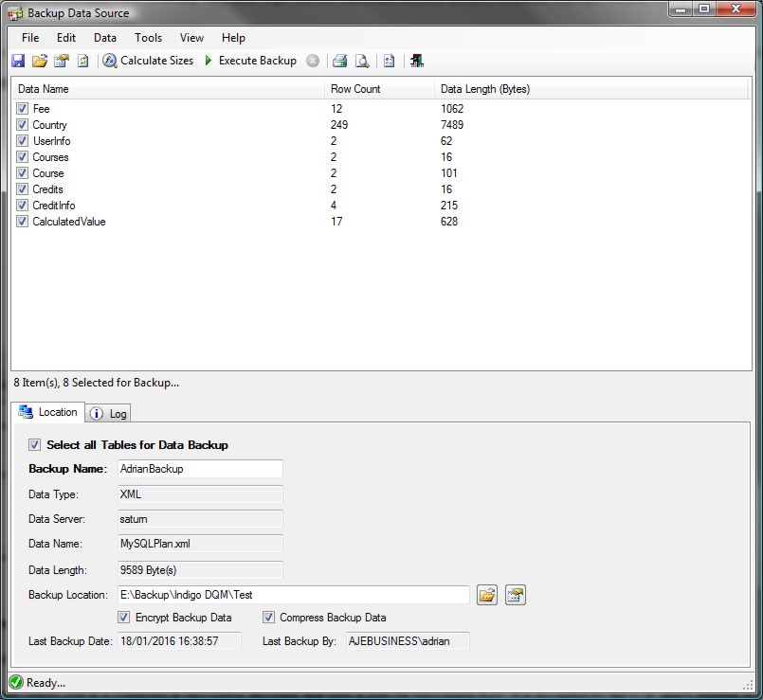Switch to the Log tab

[109, 414]
